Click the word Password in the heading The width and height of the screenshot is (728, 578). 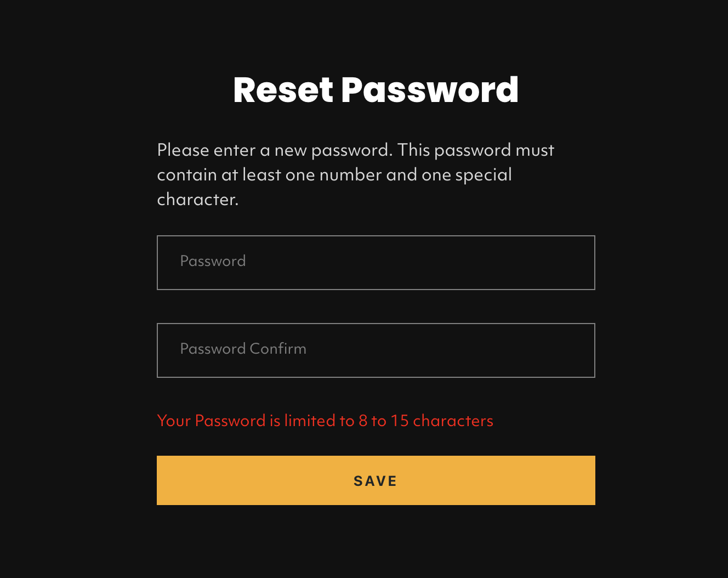click(430, 89)
